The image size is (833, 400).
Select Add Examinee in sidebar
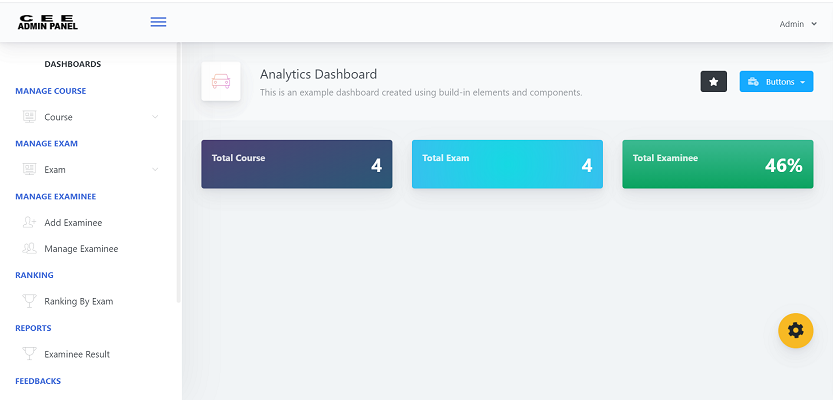pos(73,223)
